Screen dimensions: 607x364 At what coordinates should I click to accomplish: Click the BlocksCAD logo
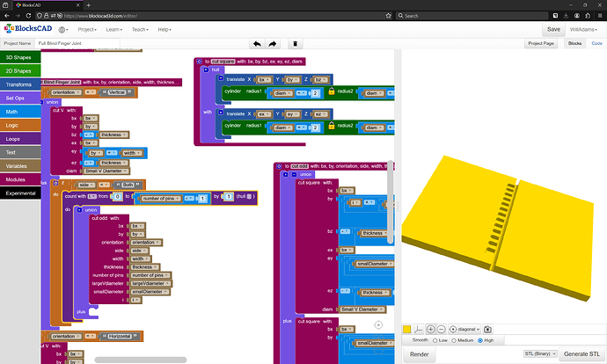tap(28, 29)
